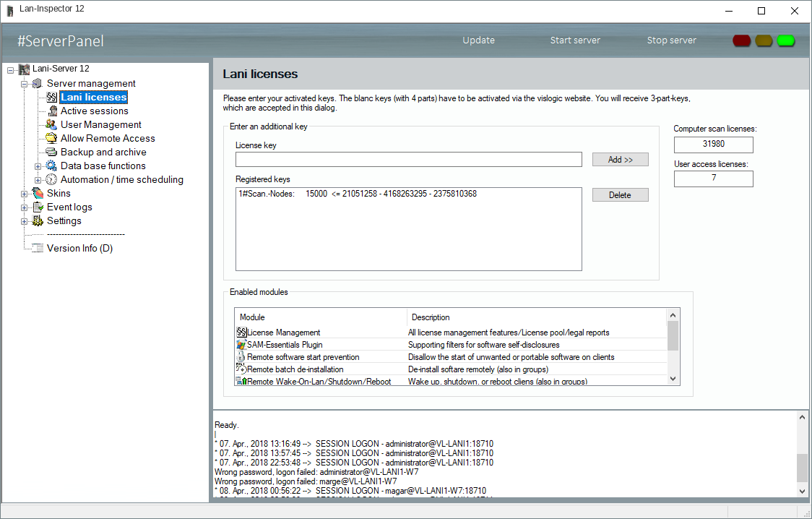
Task: Expand the Settings tree node
Action: 24,221
